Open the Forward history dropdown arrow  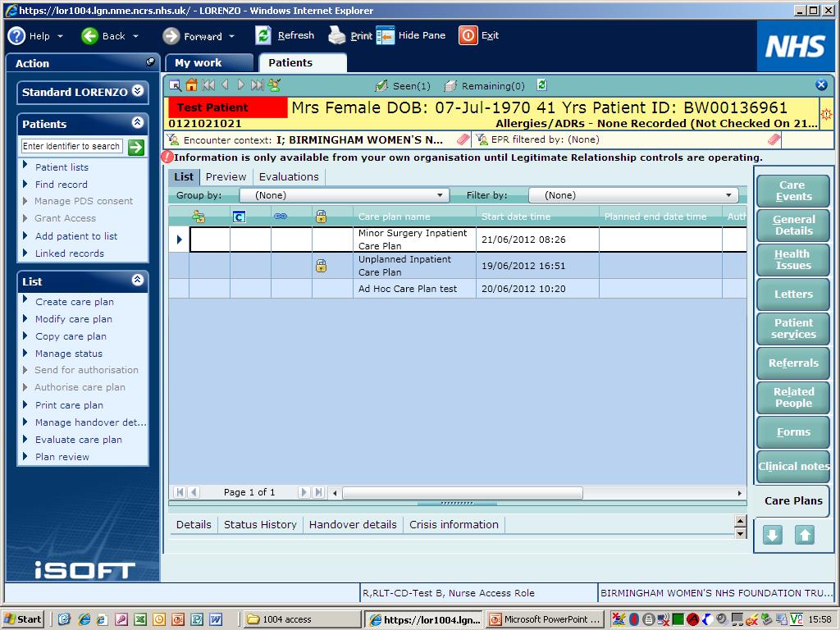[x=231, y=36]
